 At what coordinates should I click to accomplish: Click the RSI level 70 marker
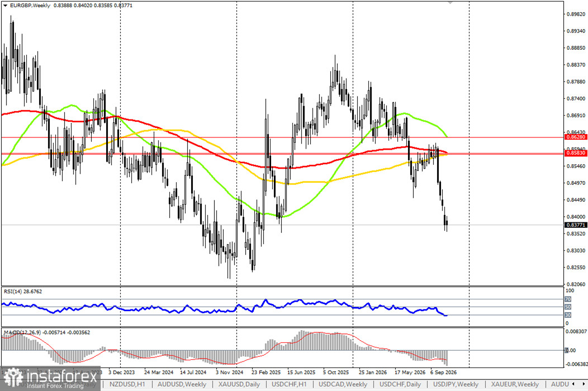point(568,299)
